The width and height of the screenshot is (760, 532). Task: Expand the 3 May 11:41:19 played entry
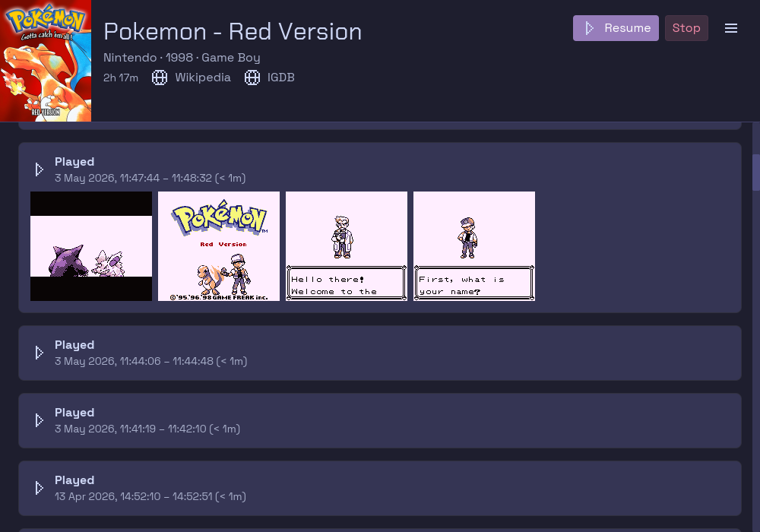(380, 420)
